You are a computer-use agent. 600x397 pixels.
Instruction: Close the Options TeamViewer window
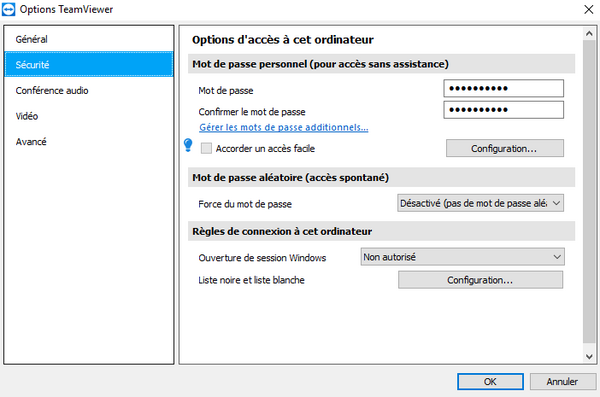coord(589,9)
